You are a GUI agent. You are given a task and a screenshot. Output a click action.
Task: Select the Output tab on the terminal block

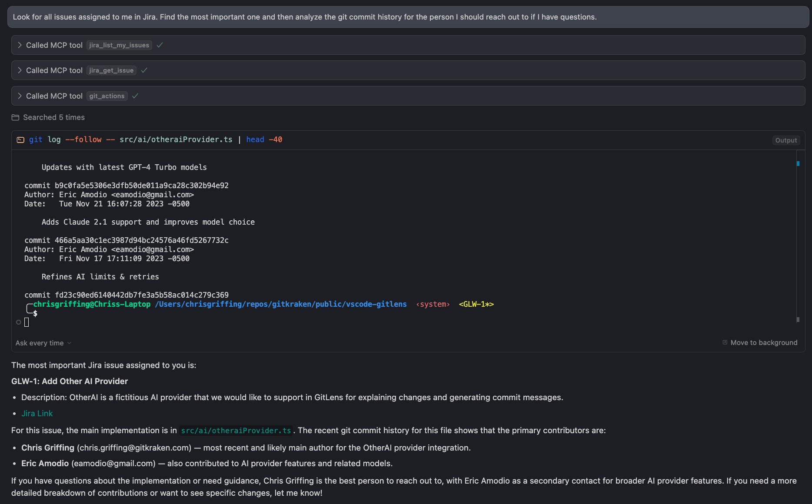click(786, 140)
